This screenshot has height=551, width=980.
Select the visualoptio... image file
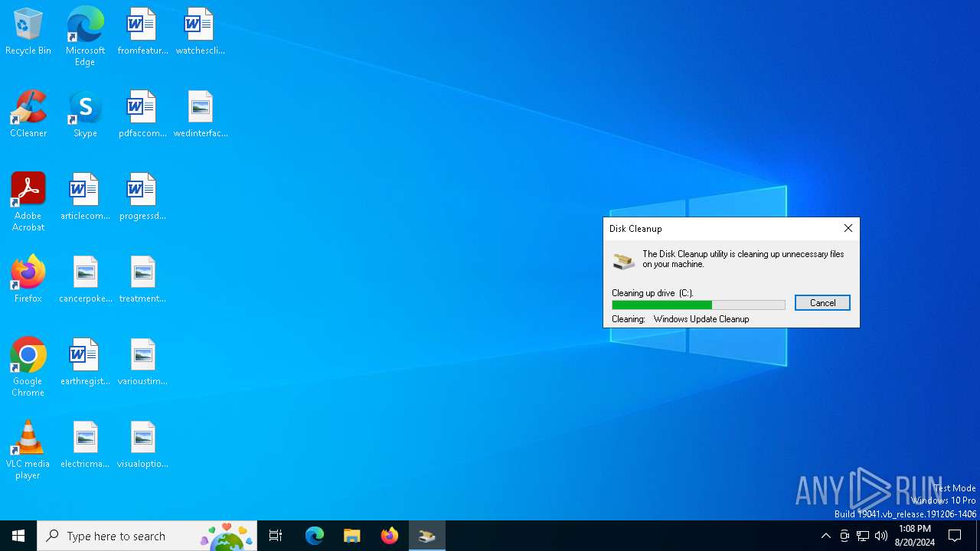[x=142, y=445]
